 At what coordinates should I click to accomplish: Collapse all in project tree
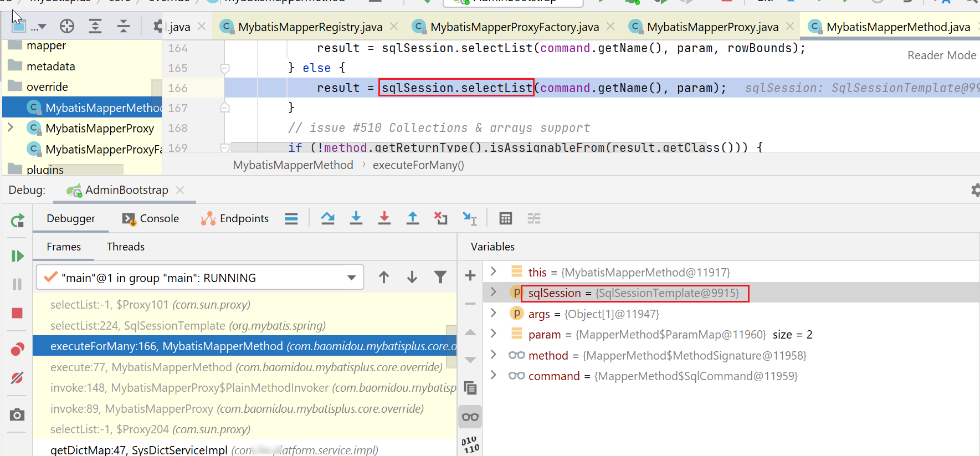[124, 26]
